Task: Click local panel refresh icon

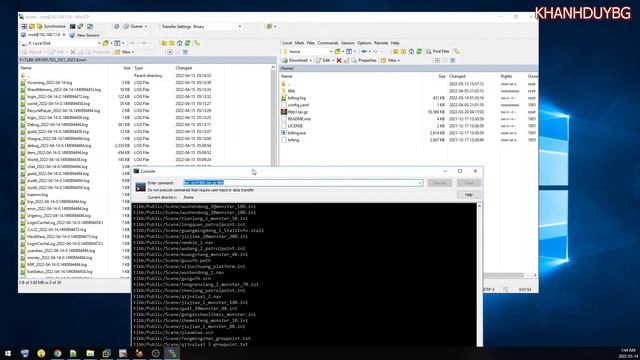Action: (187, 43)
